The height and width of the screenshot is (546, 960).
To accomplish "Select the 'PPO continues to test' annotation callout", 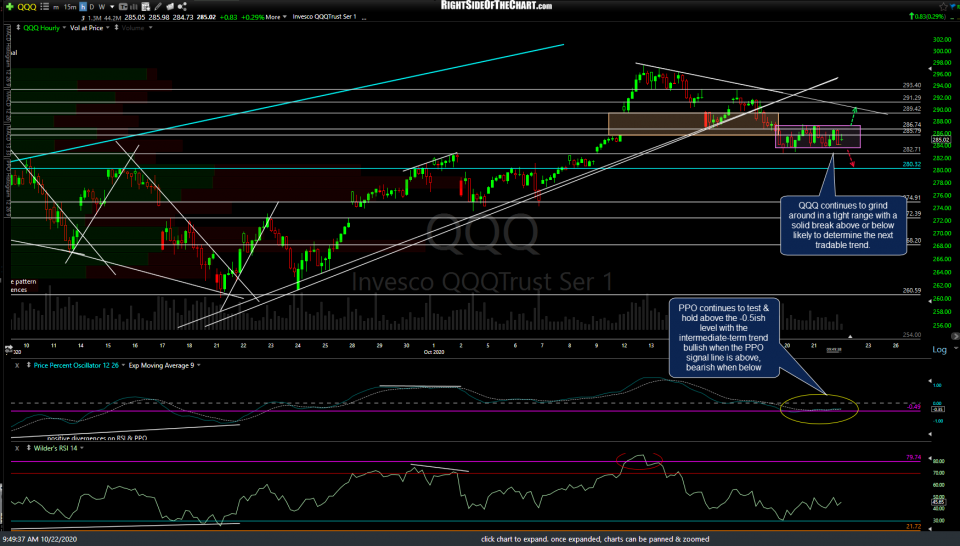I will coord(724,337).
